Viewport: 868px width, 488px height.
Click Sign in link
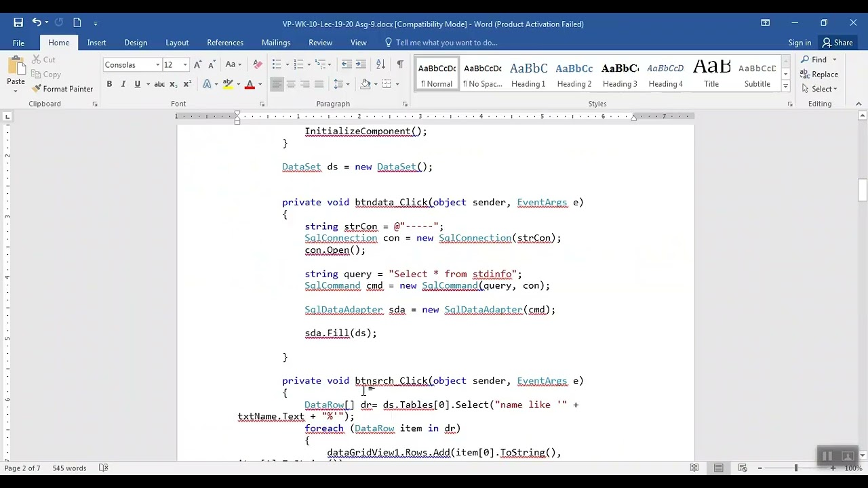800,43
